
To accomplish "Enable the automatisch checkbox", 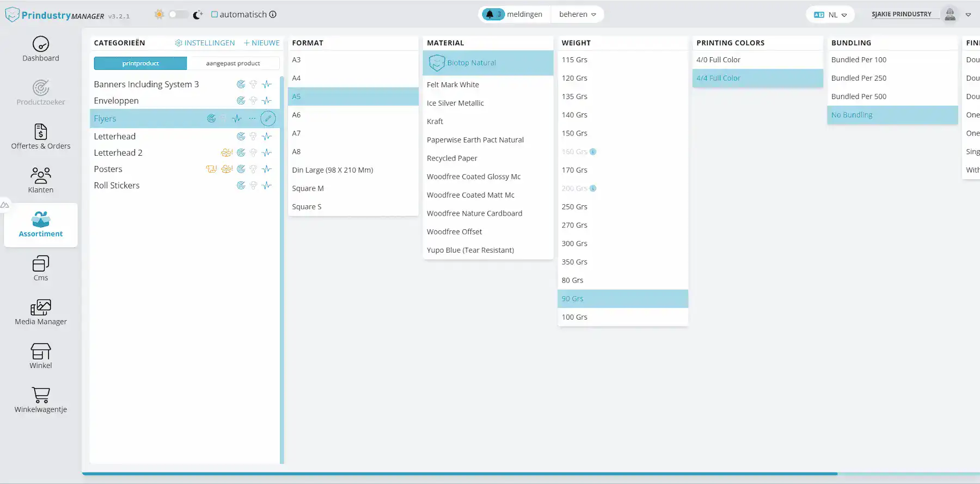I will 215,14.
